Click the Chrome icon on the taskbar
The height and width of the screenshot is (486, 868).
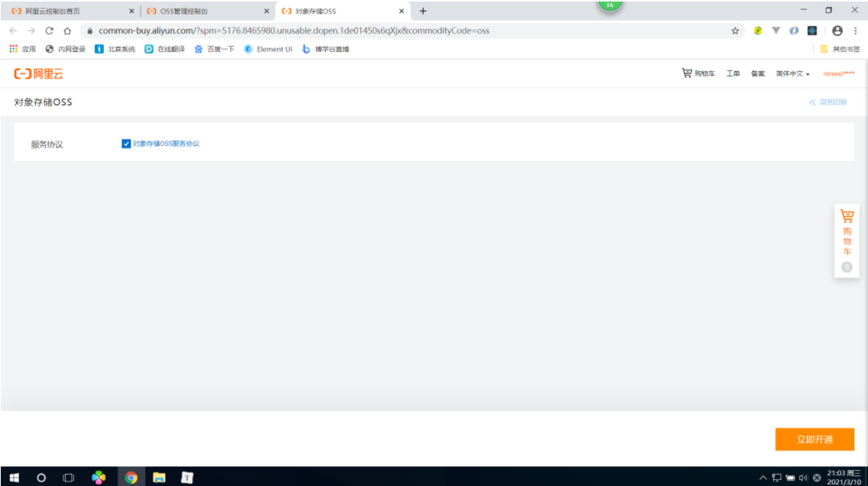pyautogui.click(x=132, y=477)
